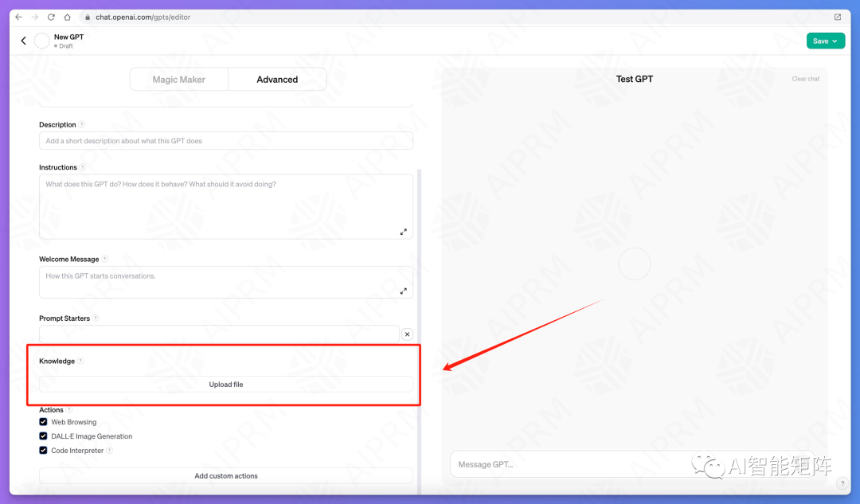
Task: Click Add custom actions button
Action: 226,476
